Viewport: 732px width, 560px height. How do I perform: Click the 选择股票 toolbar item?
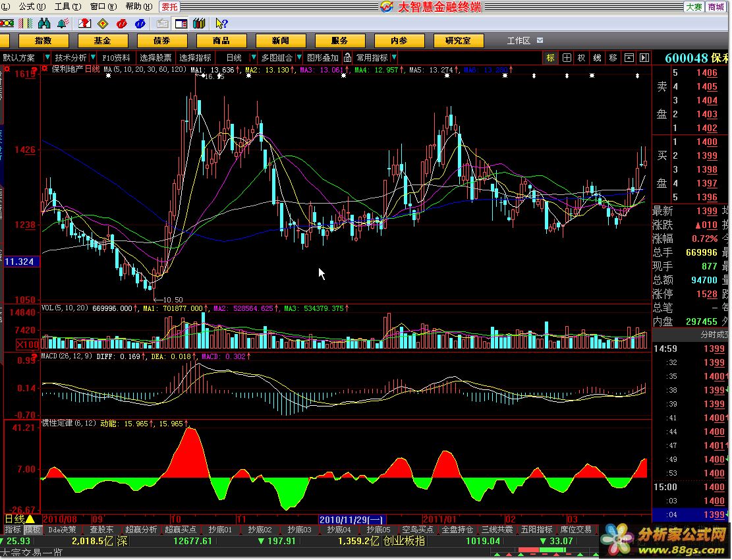[155, 58]
